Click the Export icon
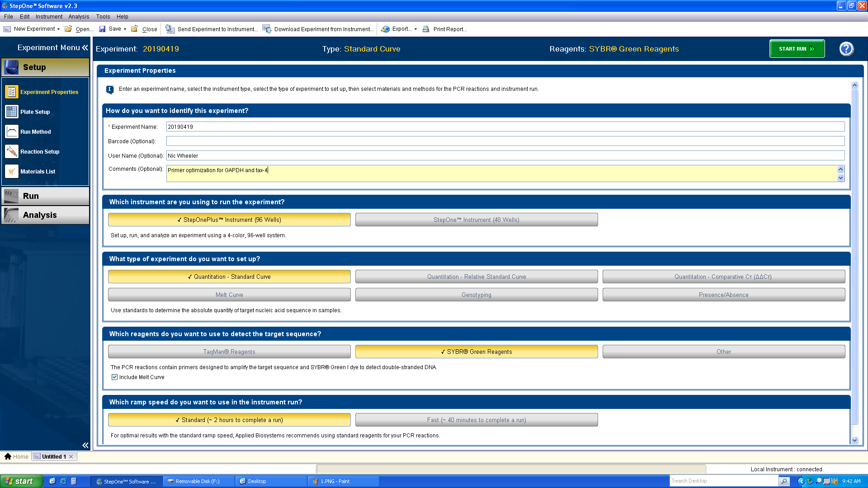Viewport: 868px width, 488px height. [x=385, y=29]
